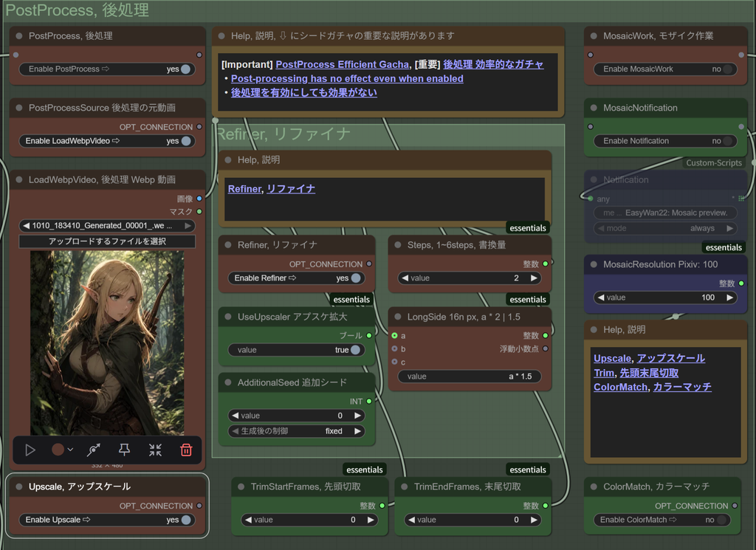Open the node color picker circle

(58, 450)
